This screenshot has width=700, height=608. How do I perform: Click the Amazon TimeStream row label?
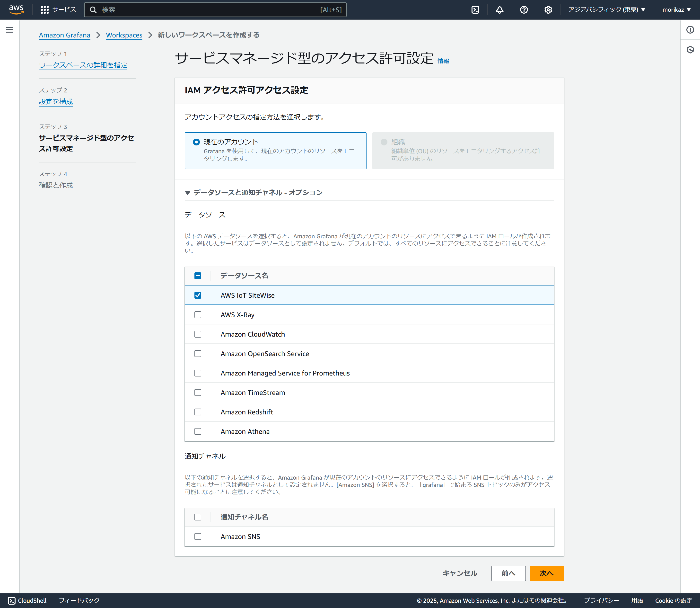[253, 393]
